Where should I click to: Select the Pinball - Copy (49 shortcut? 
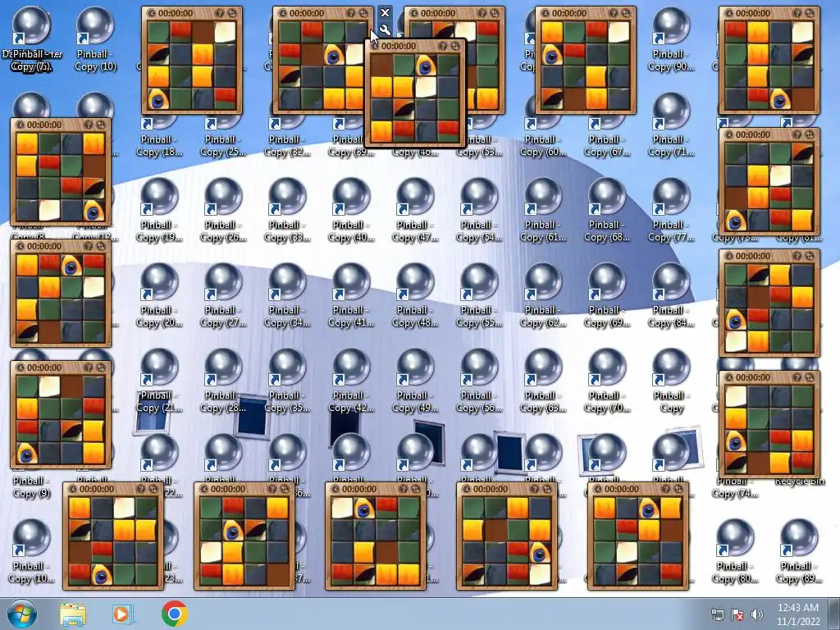pos(414,381)
